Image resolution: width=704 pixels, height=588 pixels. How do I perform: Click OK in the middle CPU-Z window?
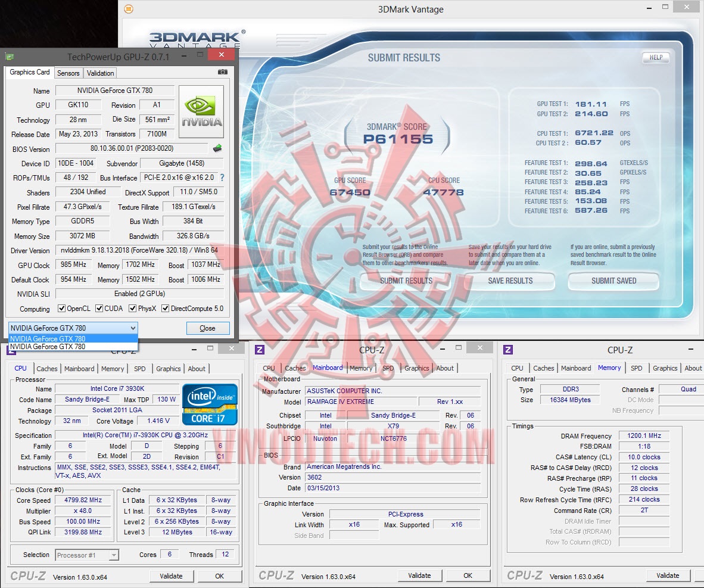pos(468,575)
